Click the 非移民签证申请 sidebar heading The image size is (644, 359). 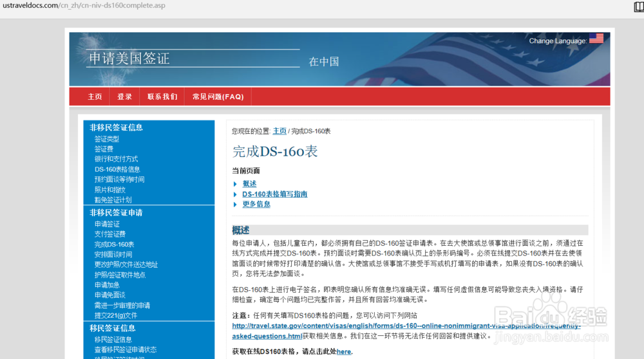[116, 212]
